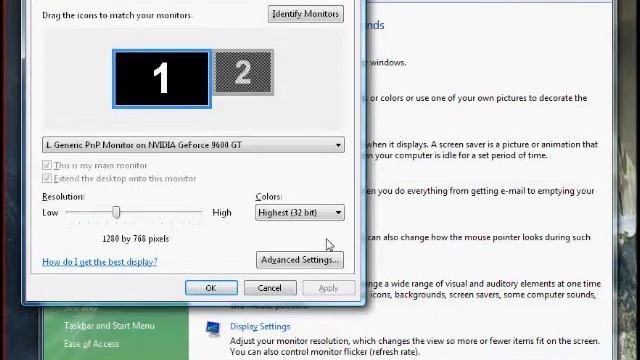Open Advanced Settings

pyautogui.click(x=300, y=260)
